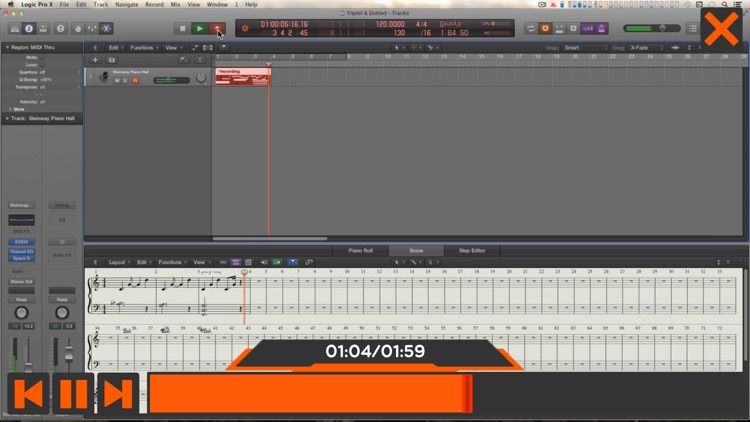Toggle blue Catch button in Score editor
The height and width of the screenshot is (422, 750).
(x=293, y=262)
